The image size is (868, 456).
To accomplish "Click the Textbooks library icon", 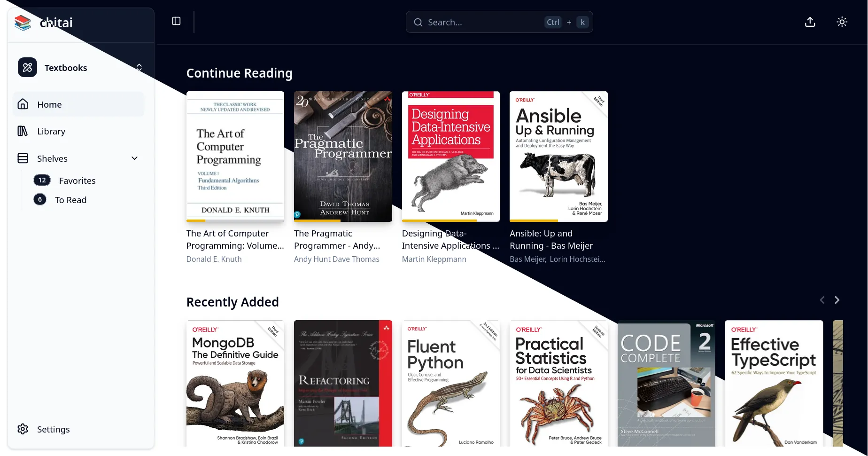I will click(27, 67).
